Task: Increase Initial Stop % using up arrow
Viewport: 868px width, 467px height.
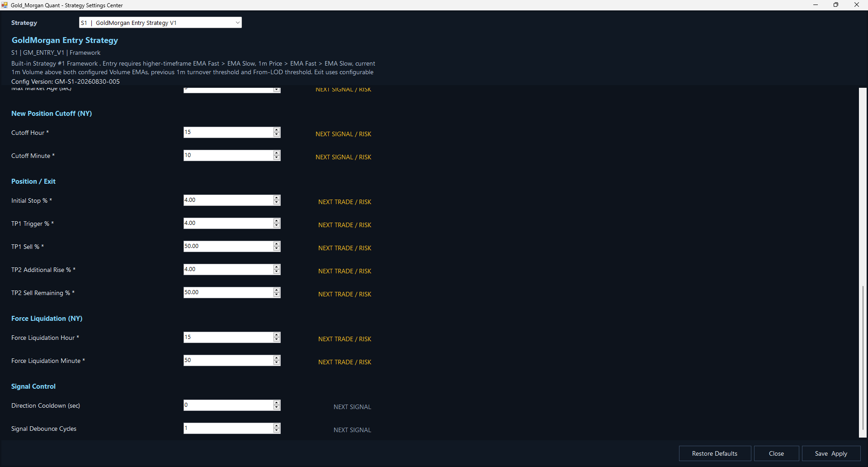Action: click(x=277, y=198)
